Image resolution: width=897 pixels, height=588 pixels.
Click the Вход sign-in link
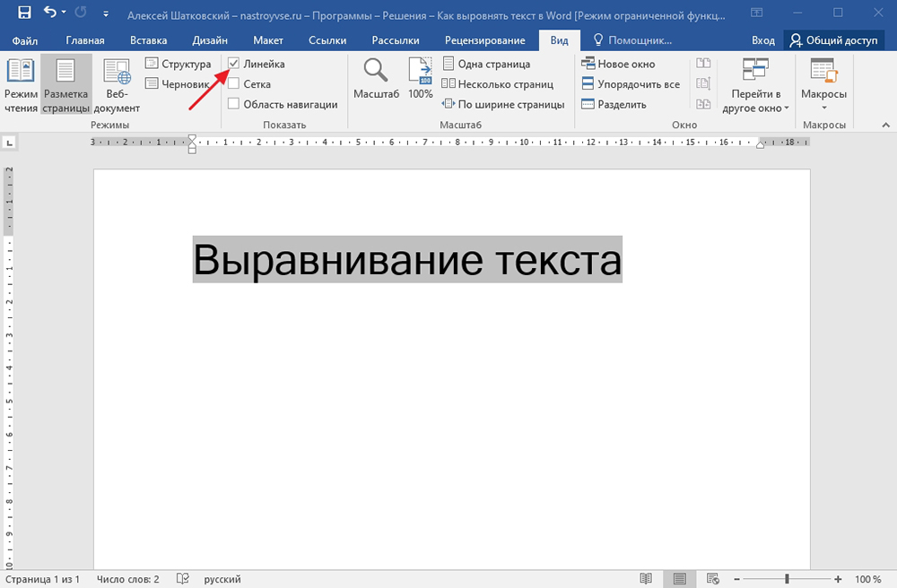[x=762, y=40]
